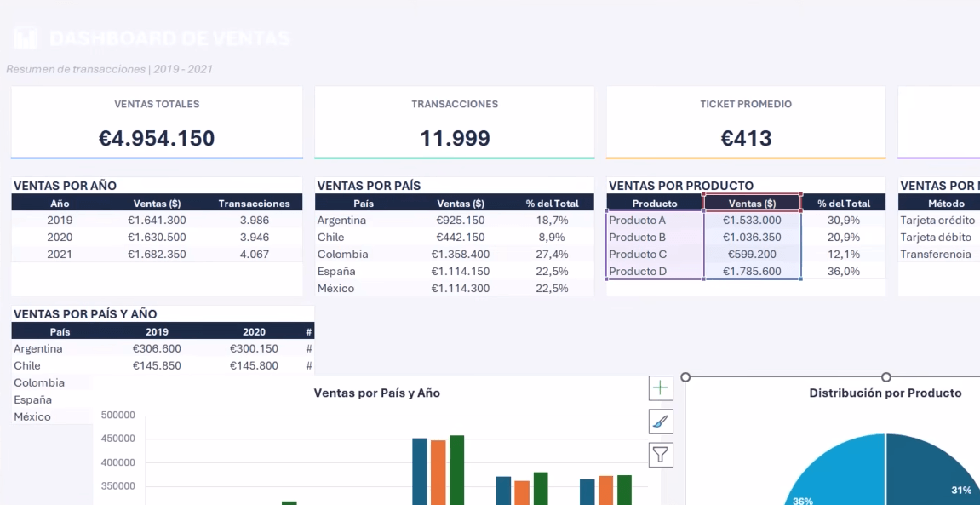Select the percentage cell 30,9%
The width and height of the screenshot is (980, 505).
844,220
